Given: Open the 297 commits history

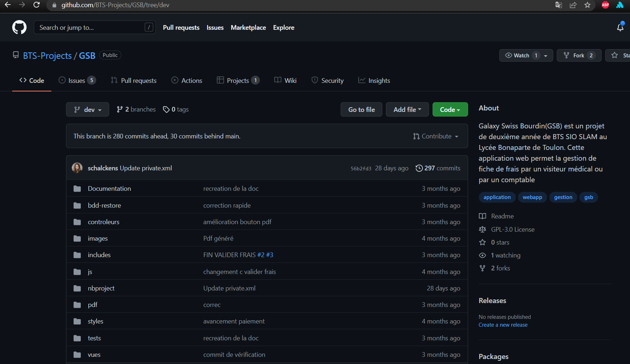Looking at the screenshot, I should [x=438, y=168].
